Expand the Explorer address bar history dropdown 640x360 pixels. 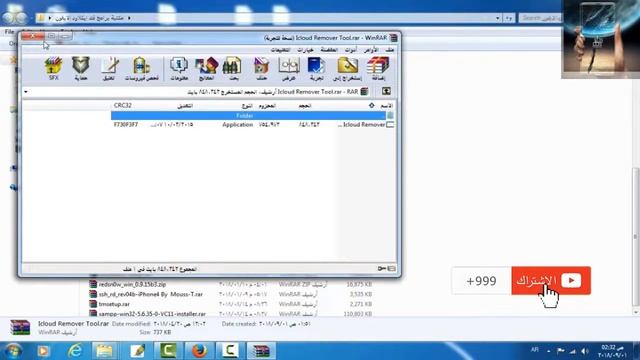click(497, 18)
